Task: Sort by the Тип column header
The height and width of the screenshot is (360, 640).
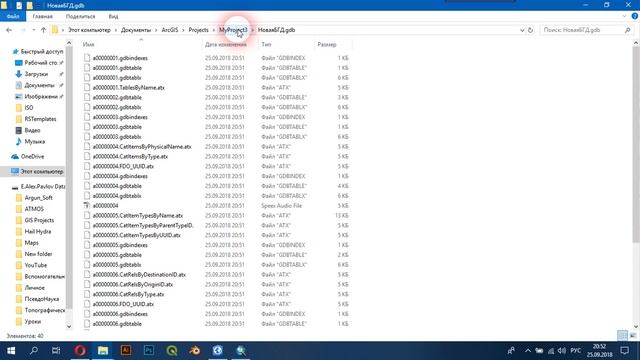Action: coord(266,44)
